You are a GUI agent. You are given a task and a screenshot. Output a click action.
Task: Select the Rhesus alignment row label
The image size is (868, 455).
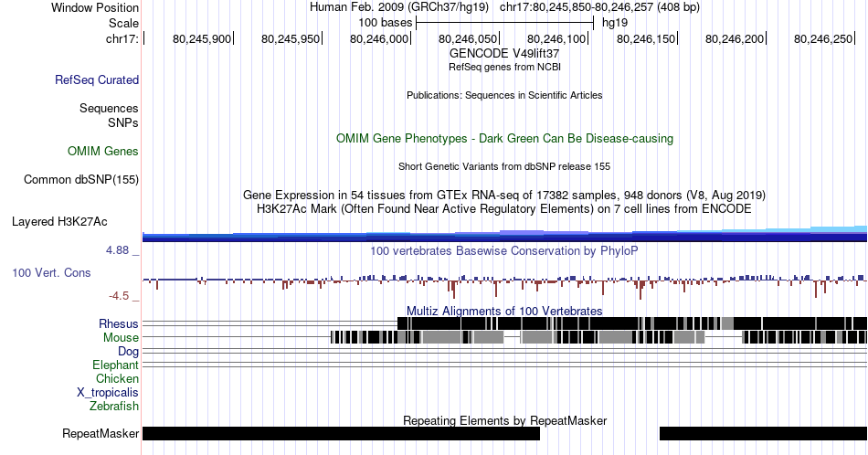pos(119,323)
